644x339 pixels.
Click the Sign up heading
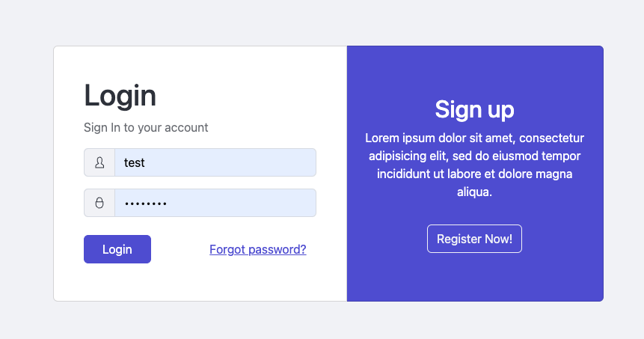474,110
